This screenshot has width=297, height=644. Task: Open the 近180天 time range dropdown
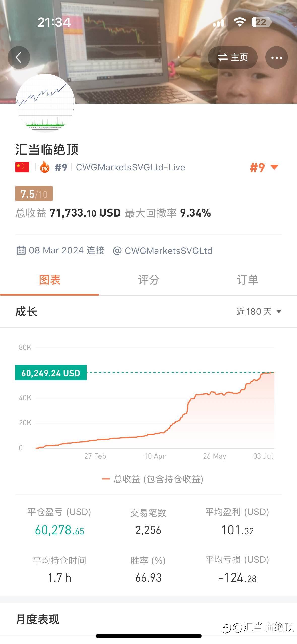tap(259, 312)
